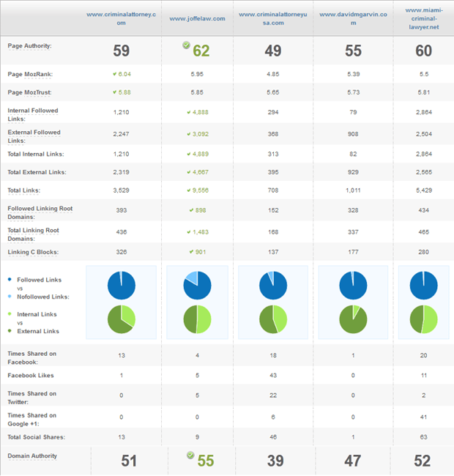Click the checkmark next to 1,483 total root domains
The height and width of the screenshot is (476, 454).
(x=189, y=232)
